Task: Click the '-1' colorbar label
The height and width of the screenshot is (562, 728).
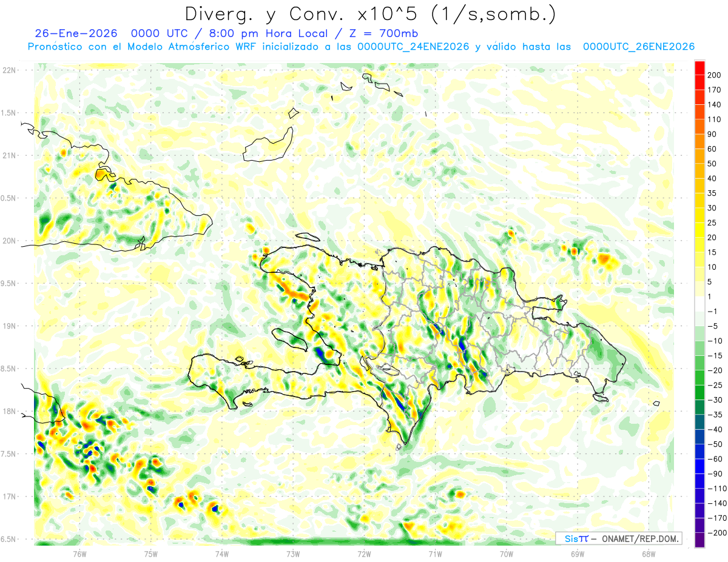Action: (713, 312)
